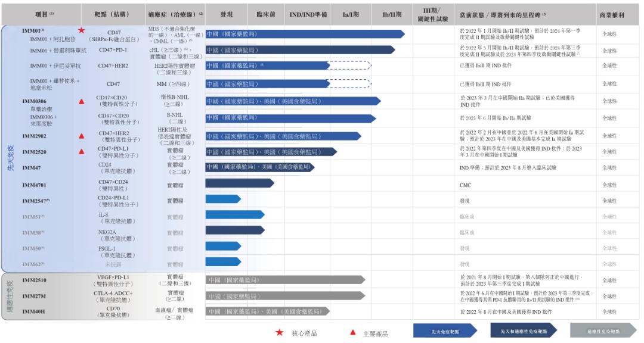
Task: Click the greyed IMM38 project name
Action: point(33,233)
